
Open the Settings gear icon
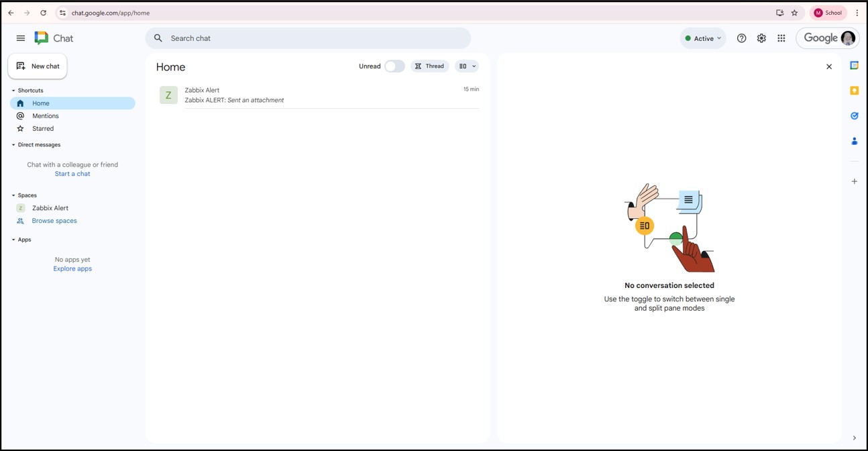point(761,38)
